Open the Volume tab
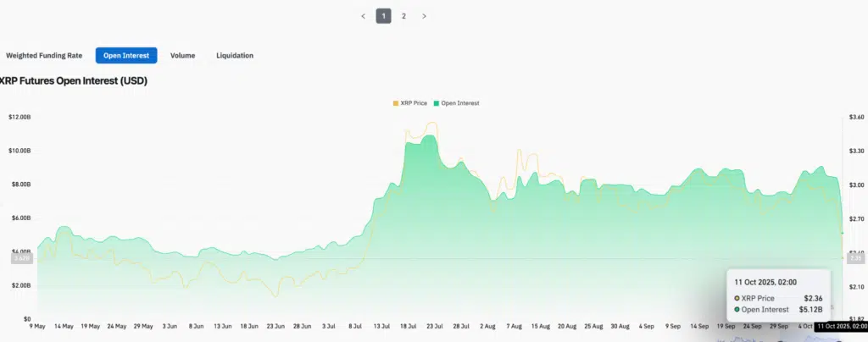868x342 pixels. (x=182, y=56)
